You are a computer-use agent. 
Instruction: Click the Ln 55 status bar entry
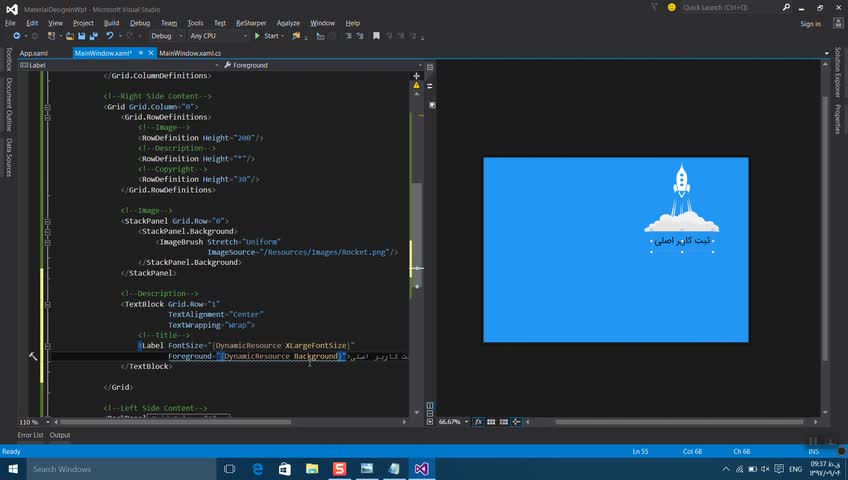pyautogui.click(x=640, y=451)
